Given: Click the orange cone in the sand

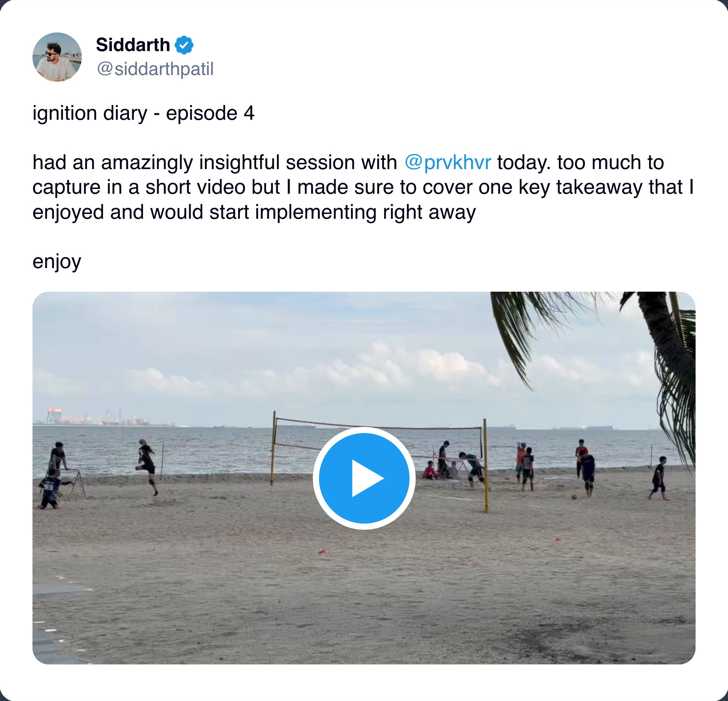Looking at the screenshot, I should (323, 552).
